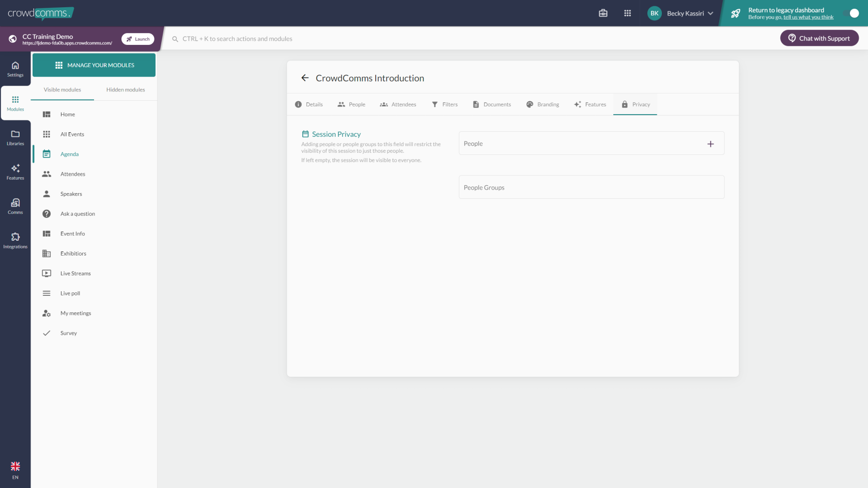Click the Live Streams play icon

pyautogui.click(x=47, y=274)
